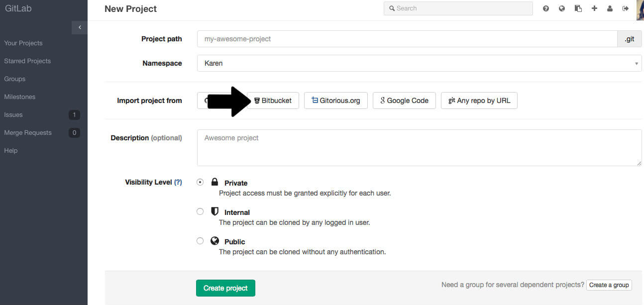Viewport: 644px width, 305px height.
Task: Open the GitLab help icon
Action: [x=546, y=8]
